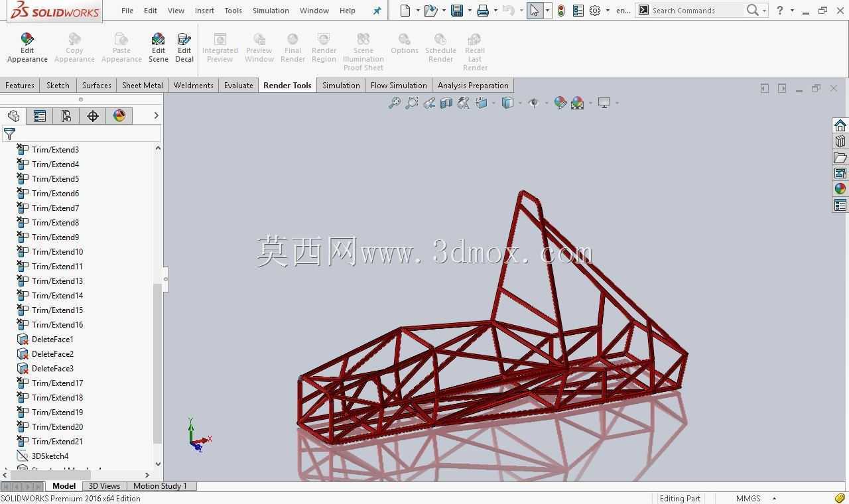Click Rebuild traffic light icon

(x=561, y=10)
